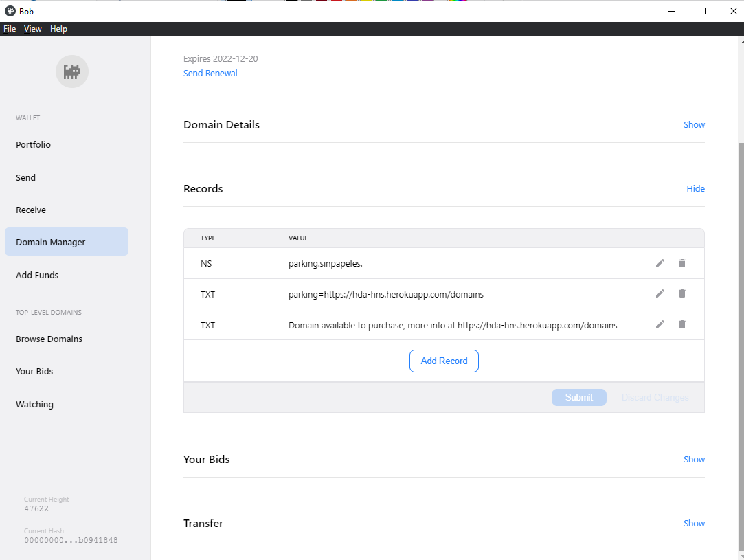Open the File menu

[x=10, y=29]
